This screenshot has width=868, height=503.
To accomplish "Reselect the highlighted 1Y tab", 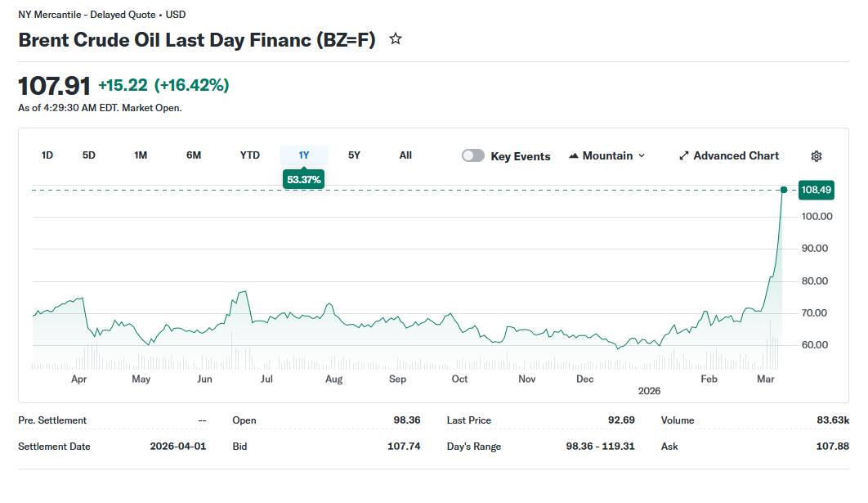I will (x=303, y=155).
